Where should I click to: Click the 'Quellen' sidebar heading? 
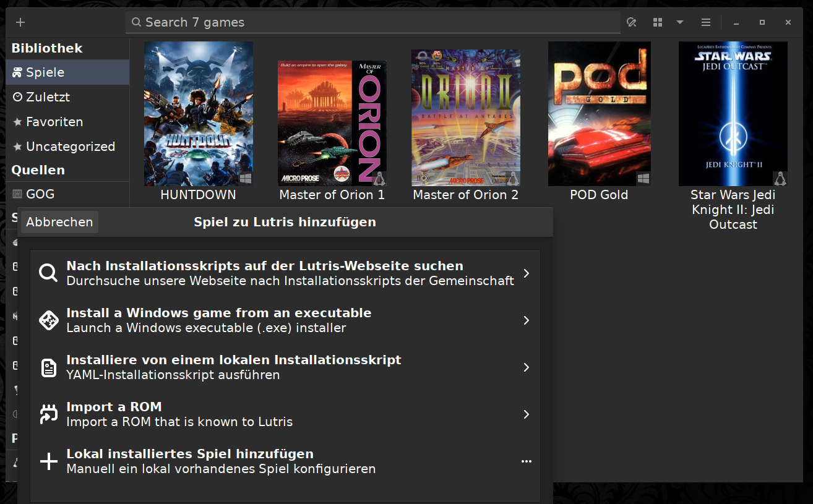(38, 170)
